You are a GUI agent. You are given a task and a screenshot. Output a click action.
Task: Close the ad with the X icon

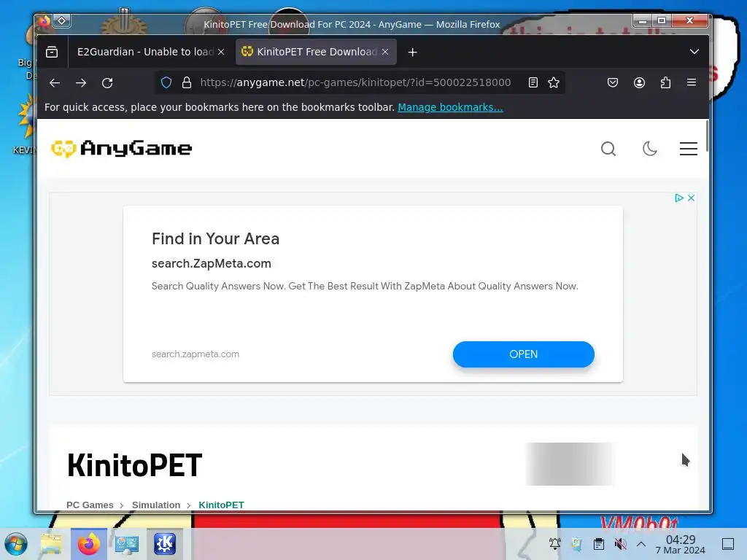[692, 198]
